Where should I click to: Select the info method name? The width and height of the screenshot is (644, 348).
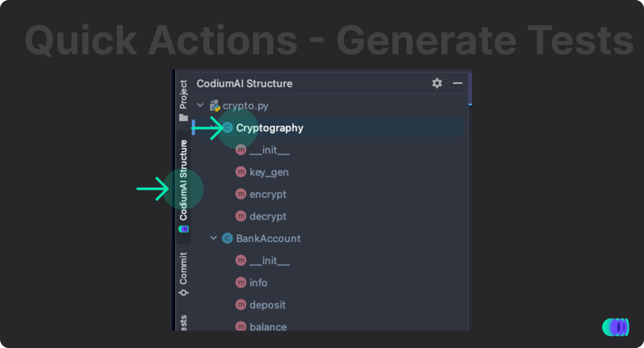(258, 283)
